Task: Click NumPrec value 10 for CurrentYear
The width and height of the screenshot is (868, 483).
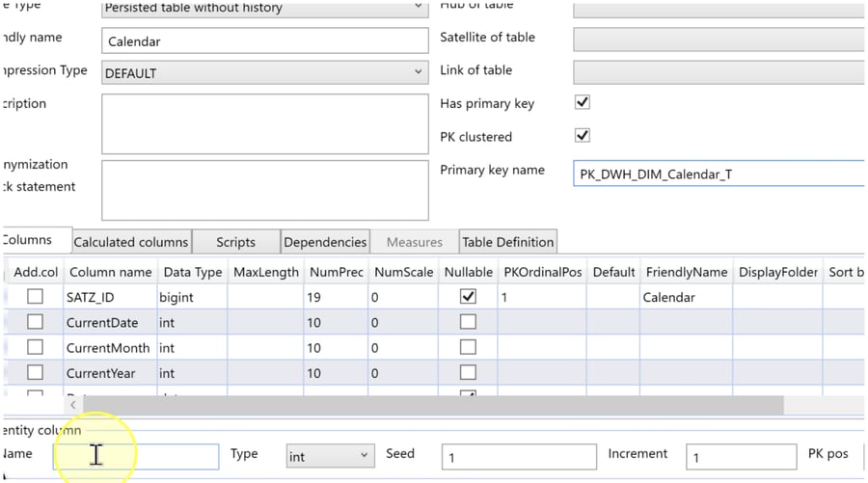Action: tap(336, 373)
